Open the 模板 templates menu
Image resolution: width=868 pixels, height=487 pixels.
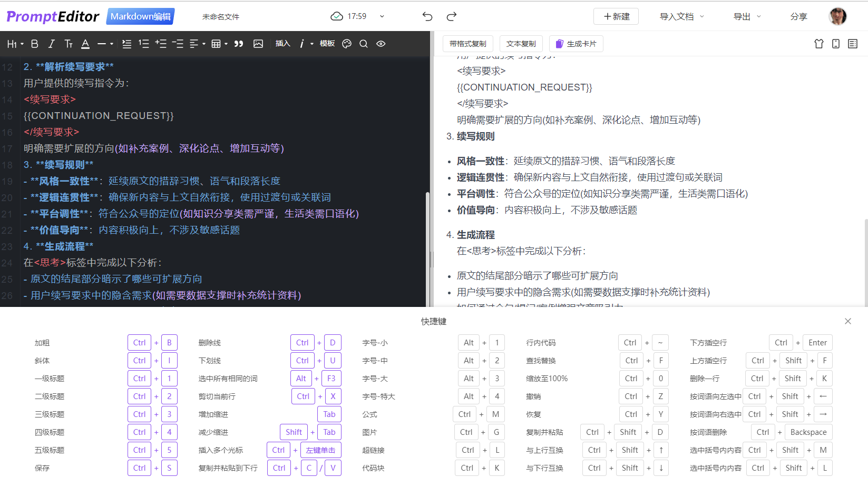[327, 44]
